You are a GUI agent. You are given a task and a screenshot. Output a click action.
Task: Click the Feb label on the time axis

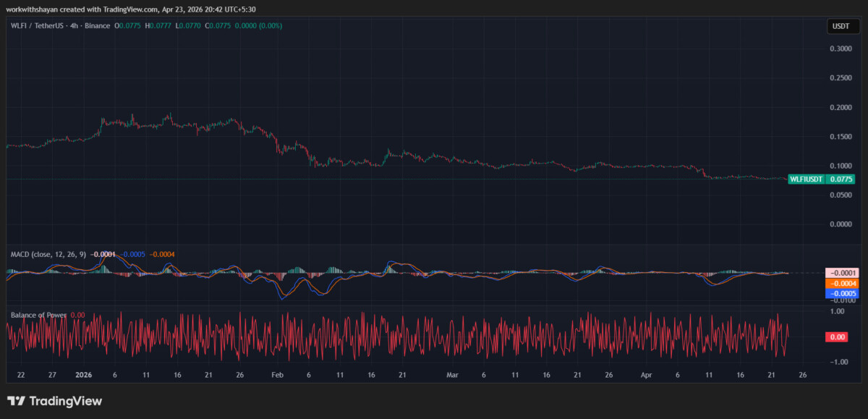click(x=277, y=375)
